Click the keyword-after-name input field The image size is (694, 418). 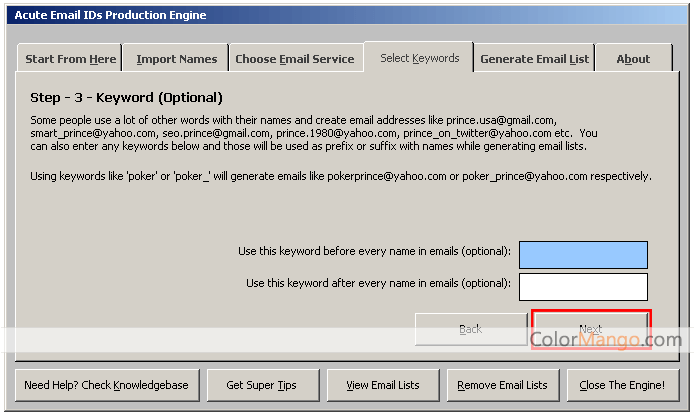tap(583, 287)
